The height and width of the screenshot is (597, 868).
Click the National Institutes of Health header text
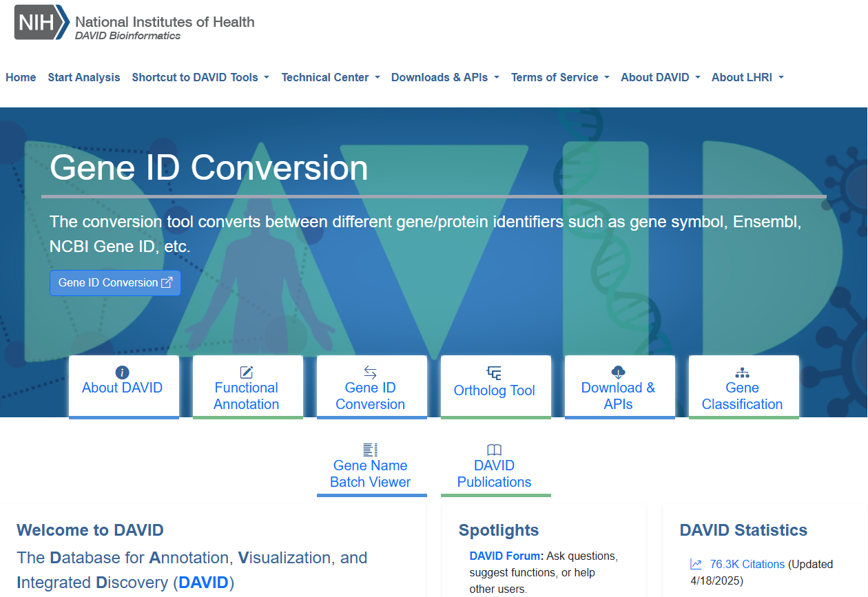tap(165, 21)
